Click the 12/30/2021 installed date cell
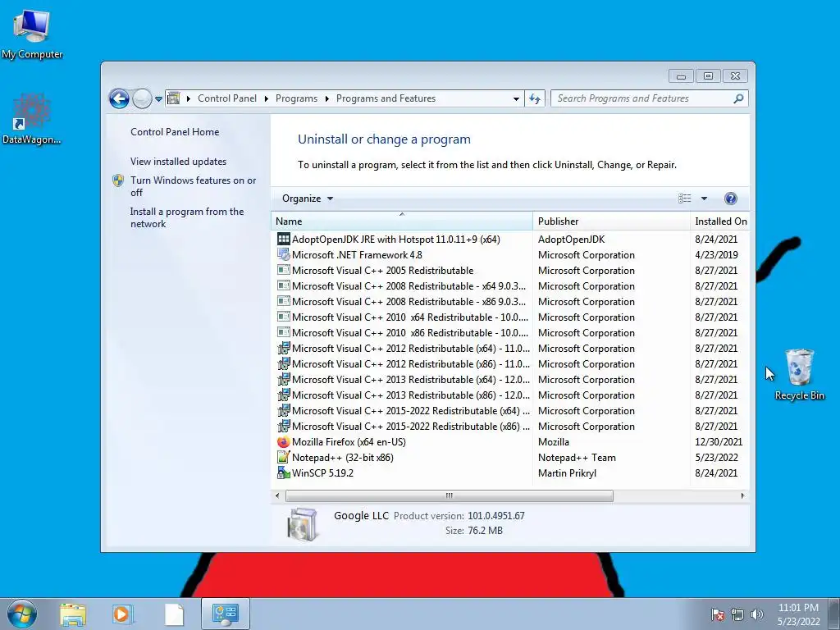The image size is (840, 630). [719, 442]
